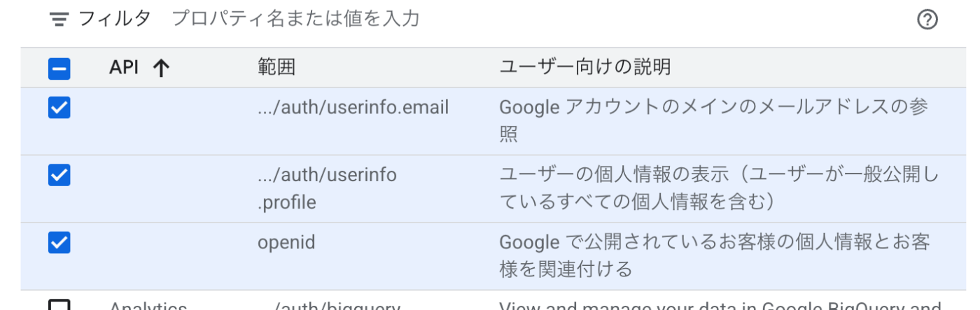This screenshot has height=310, width=980.
Task: Check the Analytics bigquery row checkbox
Action: (x=59, y=306)
